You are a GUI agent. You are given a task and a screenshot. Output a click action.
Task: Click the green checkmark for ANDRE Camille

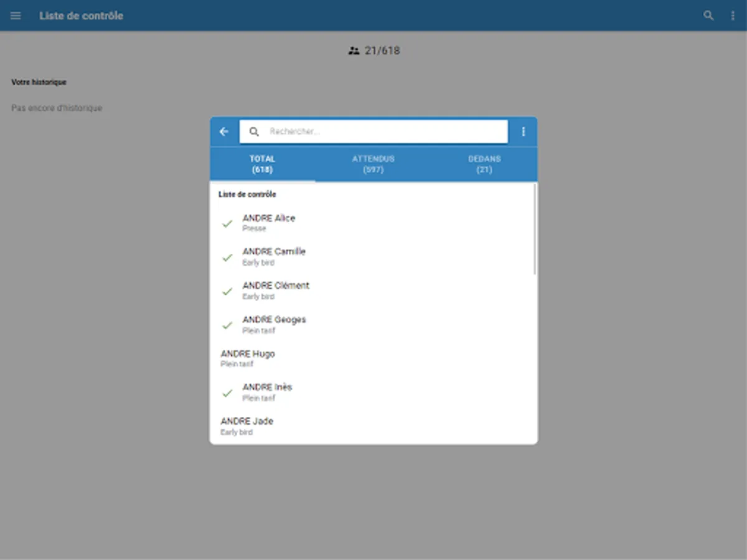click(x=227, y=257)
